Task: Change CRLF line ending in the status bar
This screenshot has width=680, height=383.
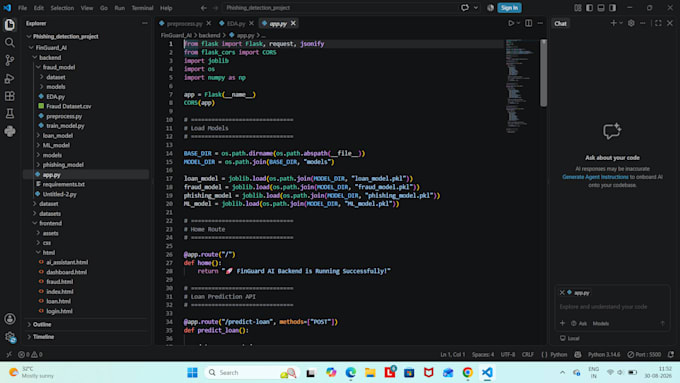Action: click(x=528, y=354)
